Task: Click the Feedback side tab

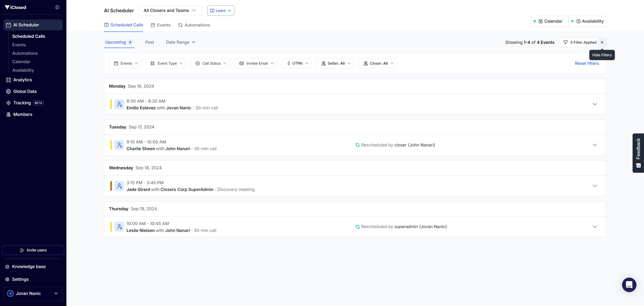Action: tap(638, 153)
